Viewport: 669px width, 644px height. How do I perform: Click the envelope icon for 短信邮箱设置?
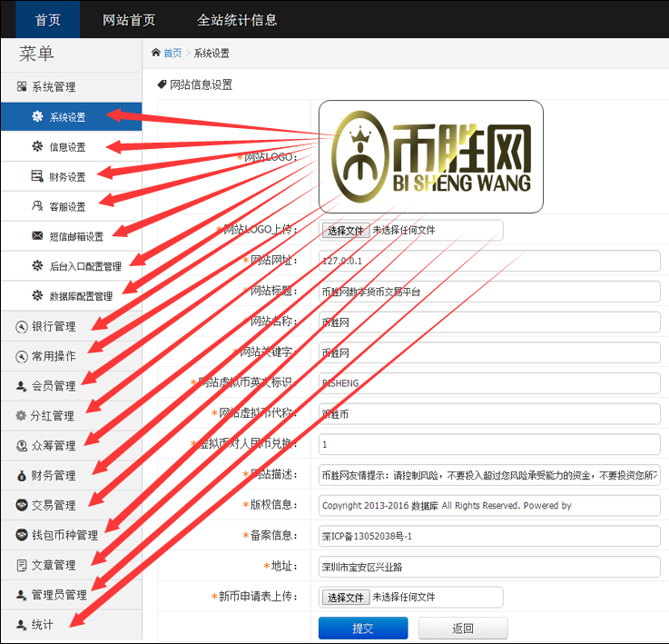pyautogui.click(x=37, y=236)
